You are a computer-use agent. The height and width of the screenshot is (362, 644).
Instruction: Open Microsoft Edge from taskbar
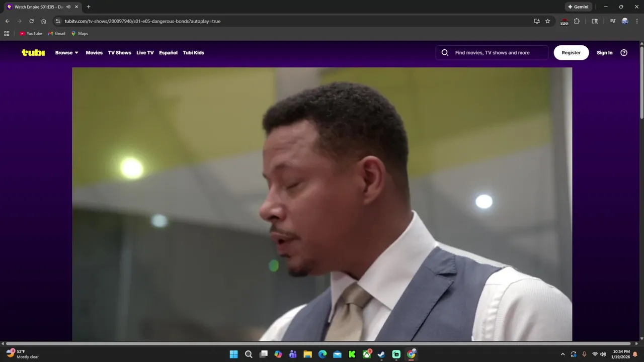click(323, 354)
